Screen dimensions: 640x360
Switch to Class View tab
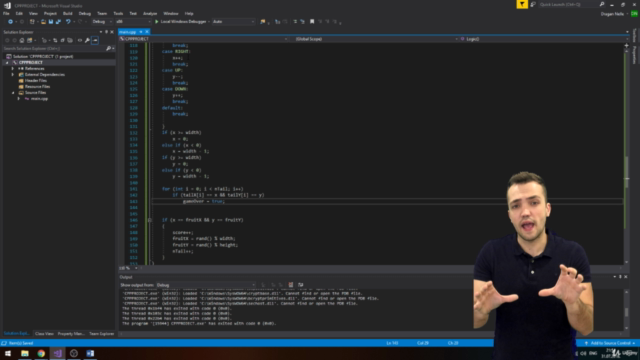tap(44, 333)
